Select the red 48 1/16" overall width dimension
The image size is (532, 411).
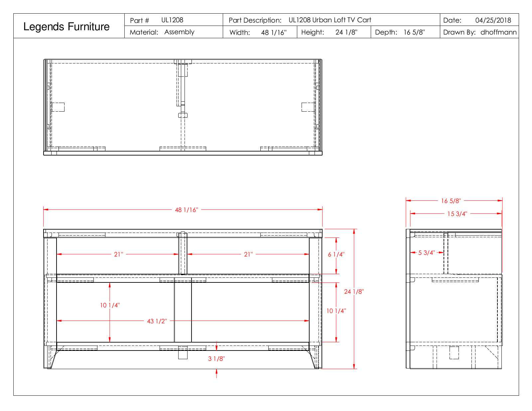click(187, 210)
